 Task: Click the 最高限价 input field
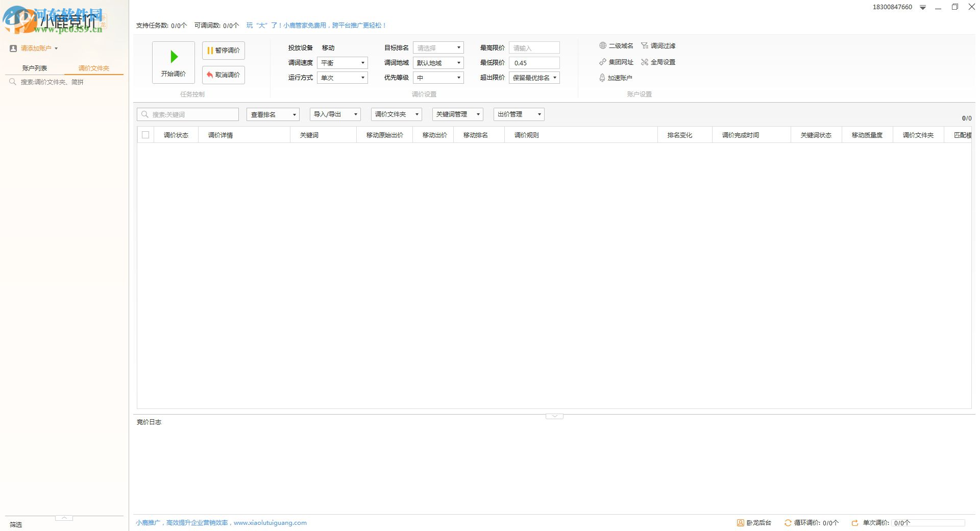point(534,48)
